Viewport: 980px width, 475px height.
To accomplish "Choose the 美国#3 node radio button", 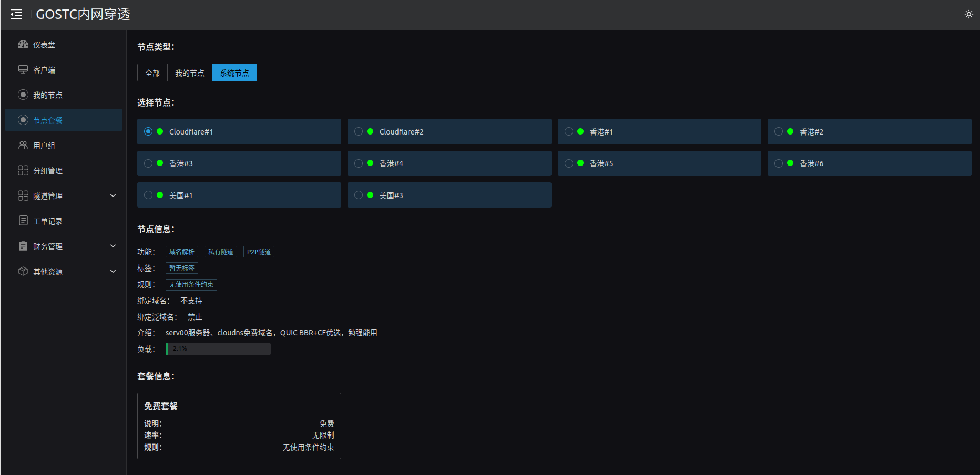I will (x=359, y=195).
